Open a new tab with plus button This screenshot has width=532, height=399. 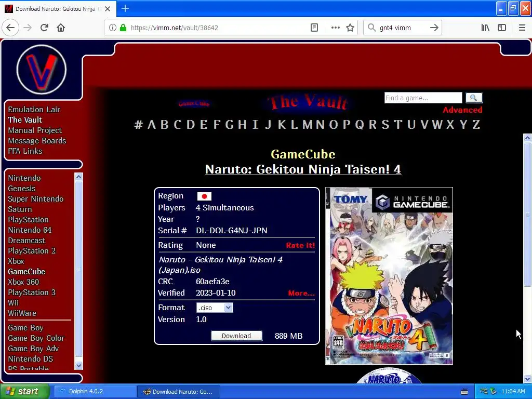point(125,8)
